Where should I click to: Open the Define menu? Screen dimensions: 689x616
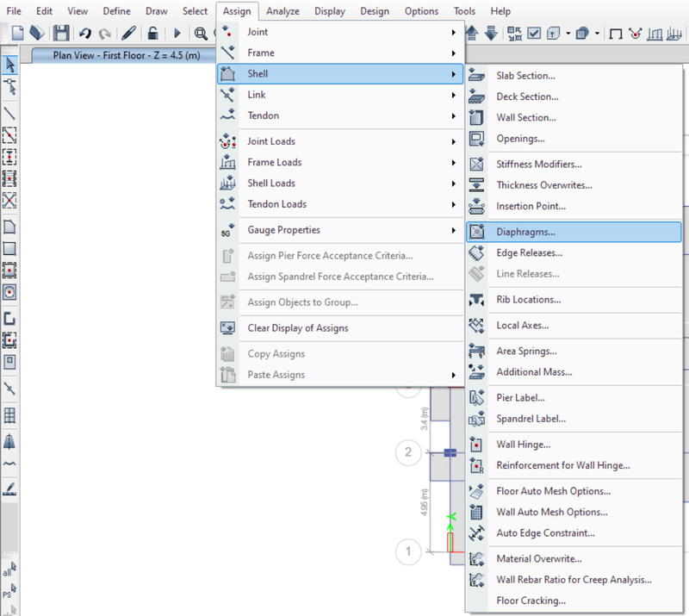(x=116, y=11)
